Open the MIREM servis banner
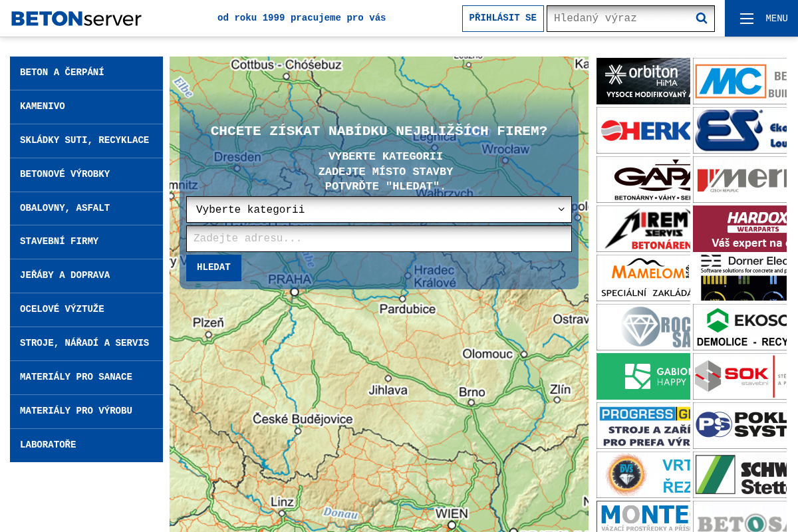798x532 pixels. 643,229
